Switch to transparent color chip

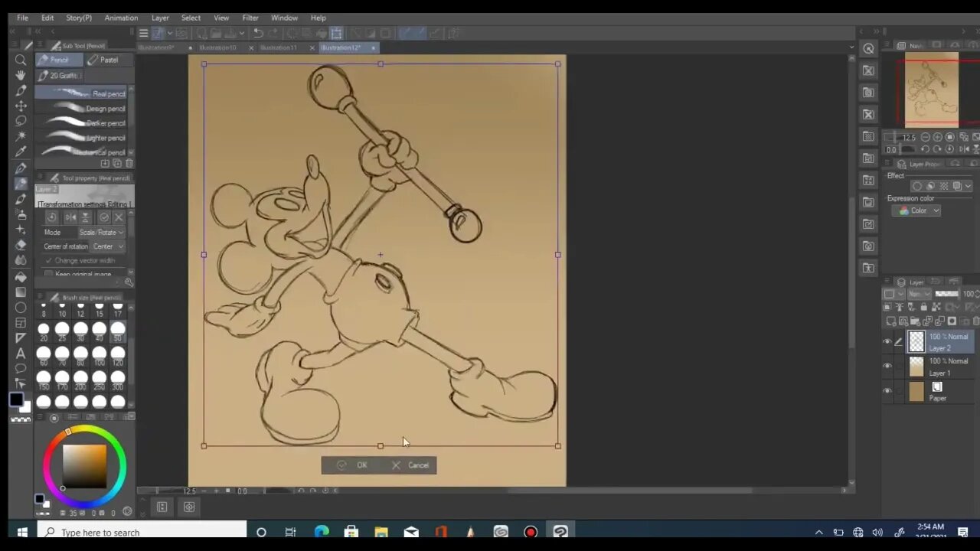click(x=21, y=419)
